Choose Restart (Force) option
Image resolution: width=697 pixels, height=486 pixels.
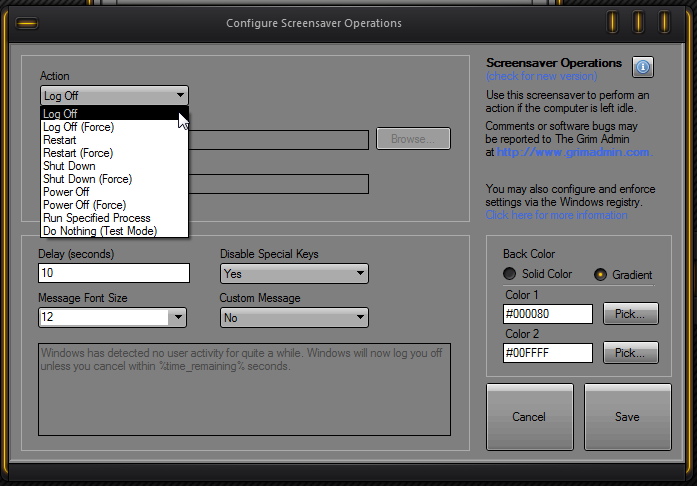coord(114,153)
